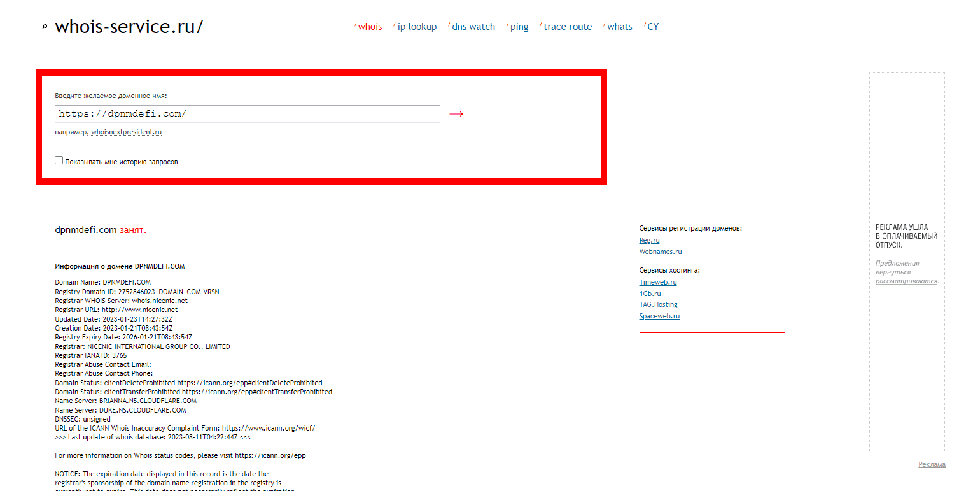Click the whois-service.ru site title
This screenshot has height=491, width=980.
coord(129,27)
